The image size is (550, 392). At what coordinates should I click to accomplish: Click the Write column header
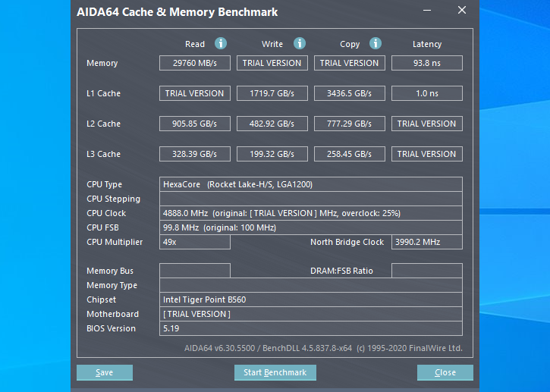coord(272,44)
